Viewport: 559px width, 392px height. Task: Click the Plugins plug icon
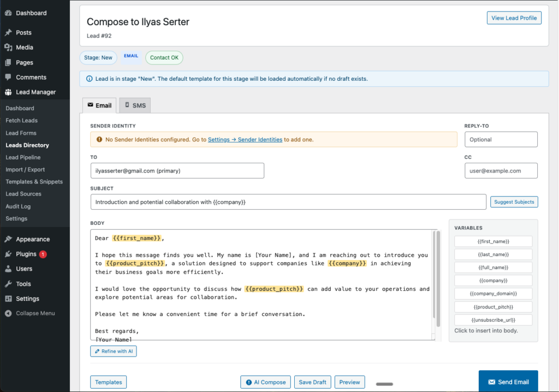click(x=8, y=254)
